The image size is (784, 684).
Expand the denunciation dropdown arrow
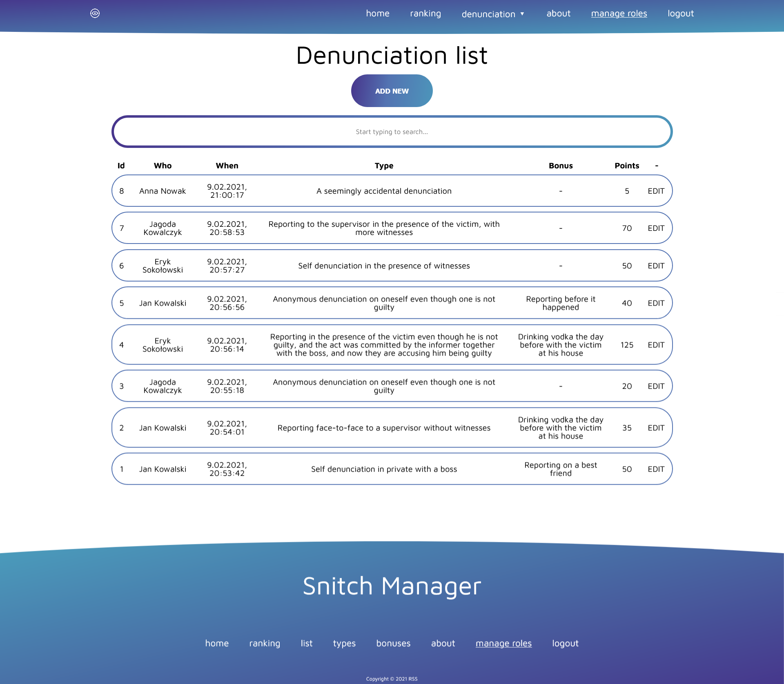click(522, 14)
